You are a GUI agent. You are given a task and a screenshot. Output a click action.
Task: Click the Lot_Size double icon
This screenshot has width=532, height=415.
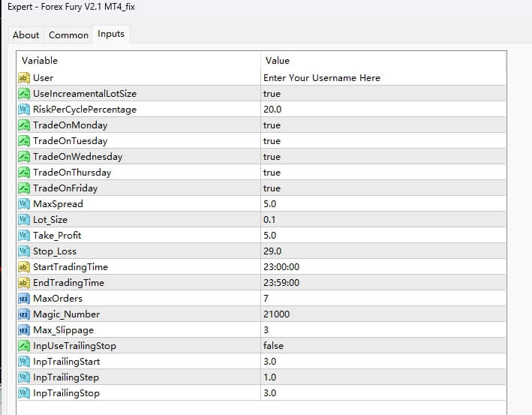tap(24, 220)
